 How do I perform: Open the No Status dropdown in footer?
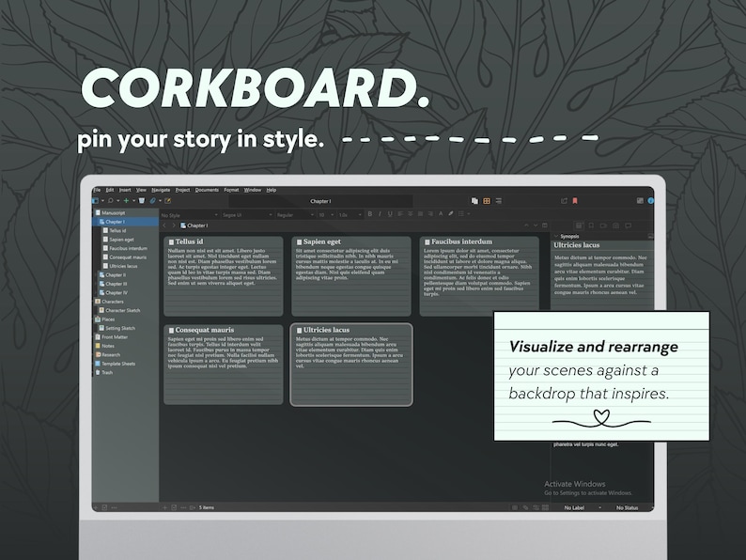point(629,507)
